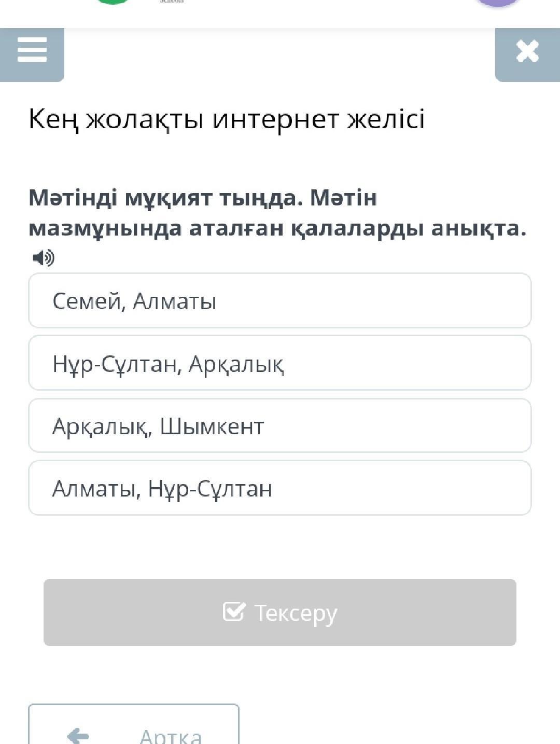
Task: Click the green logo at the top
Action: coord(113,2)
